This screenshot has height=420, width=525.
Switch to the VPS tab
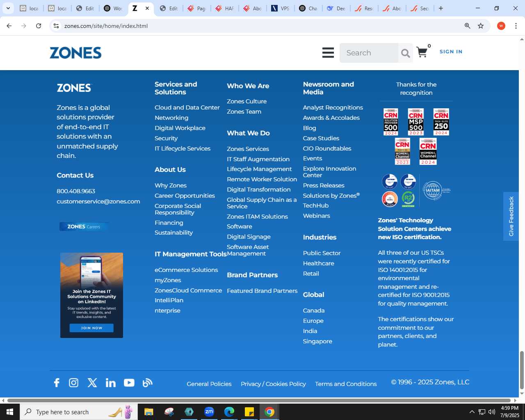tap(280, 8)
